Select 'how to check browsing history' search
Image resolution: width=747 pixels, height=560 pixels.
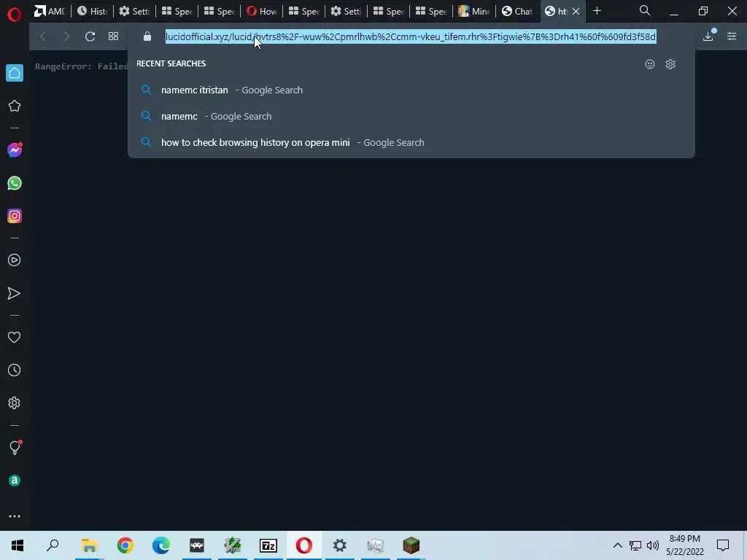411,142
